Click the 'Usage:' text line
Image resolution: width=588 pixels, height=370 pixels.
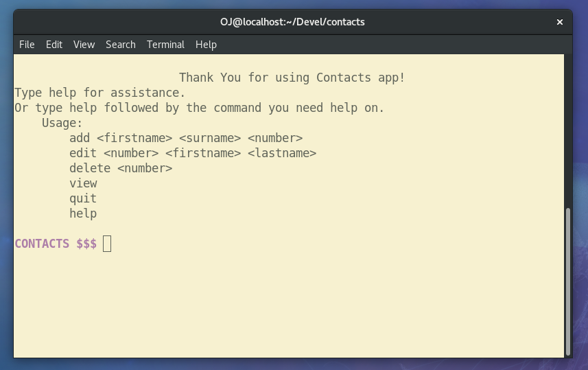62,123
